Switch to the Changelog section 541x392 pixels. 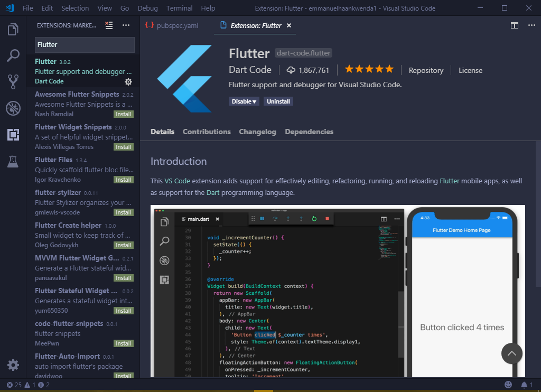point(257,132)
